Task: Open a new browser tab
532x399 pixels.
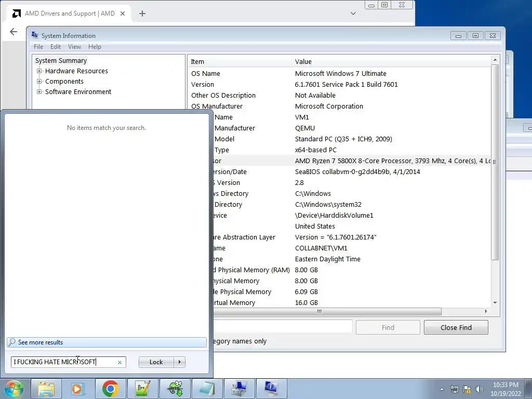Action: click(142, 14)
